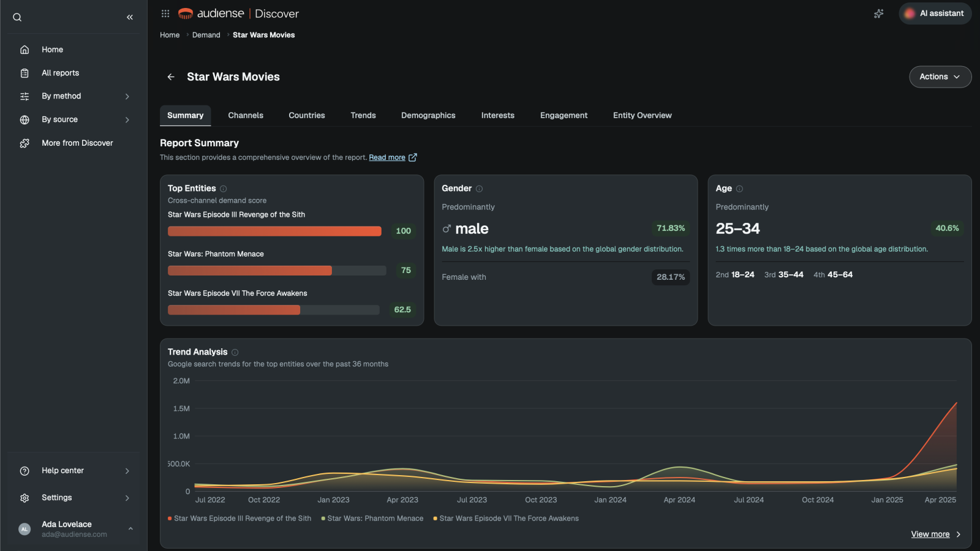Switch to the Entity Overview tab
The image size is (980, 551).
click(643, 115)
